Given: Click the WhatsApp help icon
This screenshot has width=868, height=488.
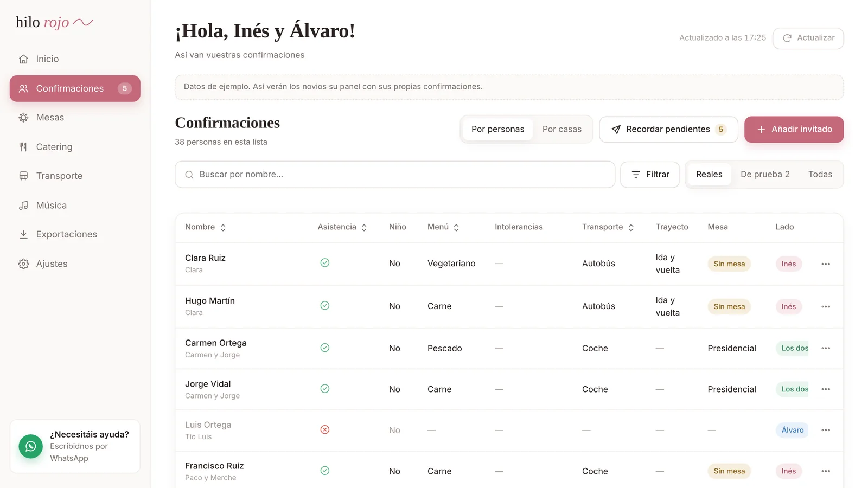Looking at the screenshot, I should 31,446.
